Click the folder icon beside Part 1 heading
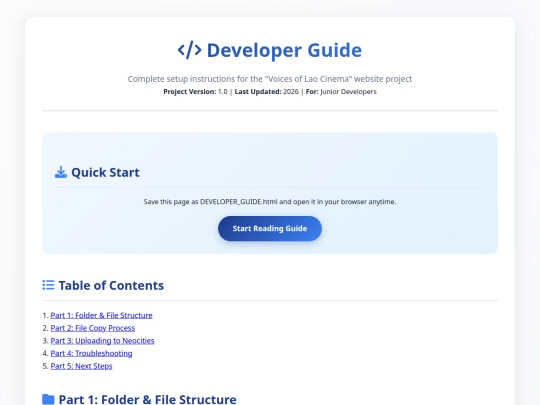The image size is (540, 405). point(48,399)
